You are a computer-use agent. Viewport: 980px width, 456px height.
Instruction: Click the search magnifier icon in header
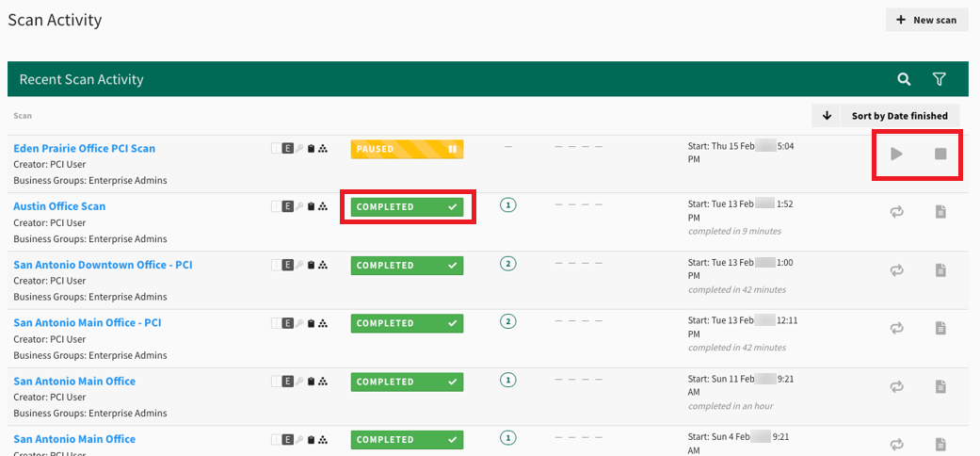[x=904, y=79]
